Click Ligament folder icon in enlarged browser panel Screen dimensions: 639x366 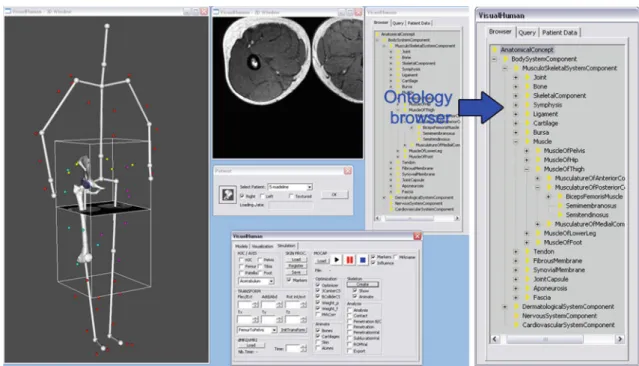[x=527, y=114]
